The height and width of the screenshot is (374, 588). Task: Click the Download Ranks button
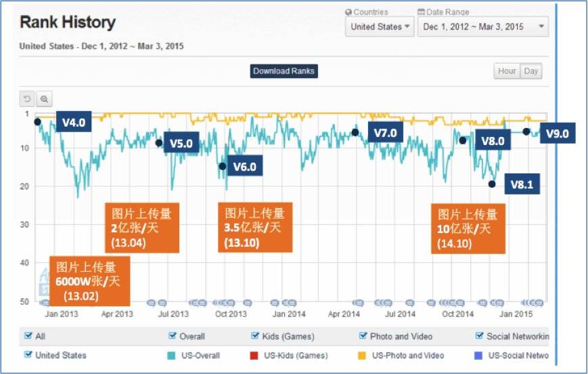point(284,71)
